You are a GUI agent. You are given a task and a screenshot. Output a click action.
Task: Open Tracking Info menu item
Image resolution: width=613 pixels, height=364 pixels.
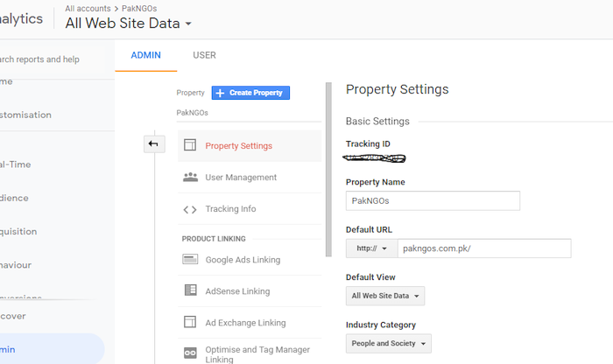click(250, 209)
